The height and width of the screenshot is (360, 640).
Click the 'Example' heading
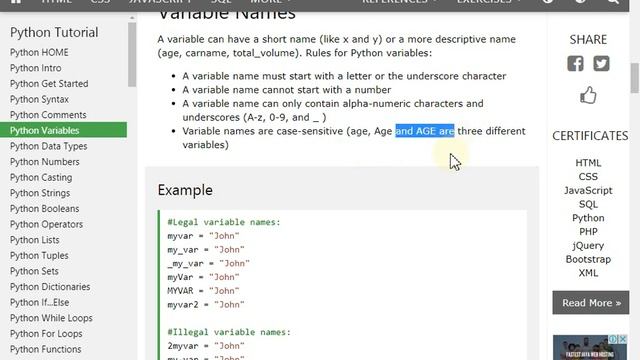[x=185, y=190]
